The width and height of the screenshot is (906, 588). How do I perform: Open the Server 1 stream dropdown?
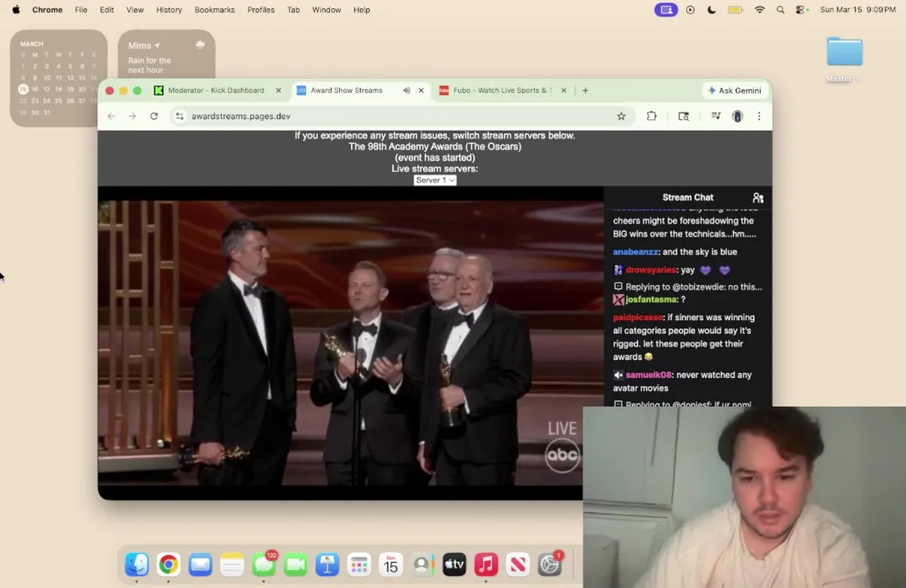point(435,180)
